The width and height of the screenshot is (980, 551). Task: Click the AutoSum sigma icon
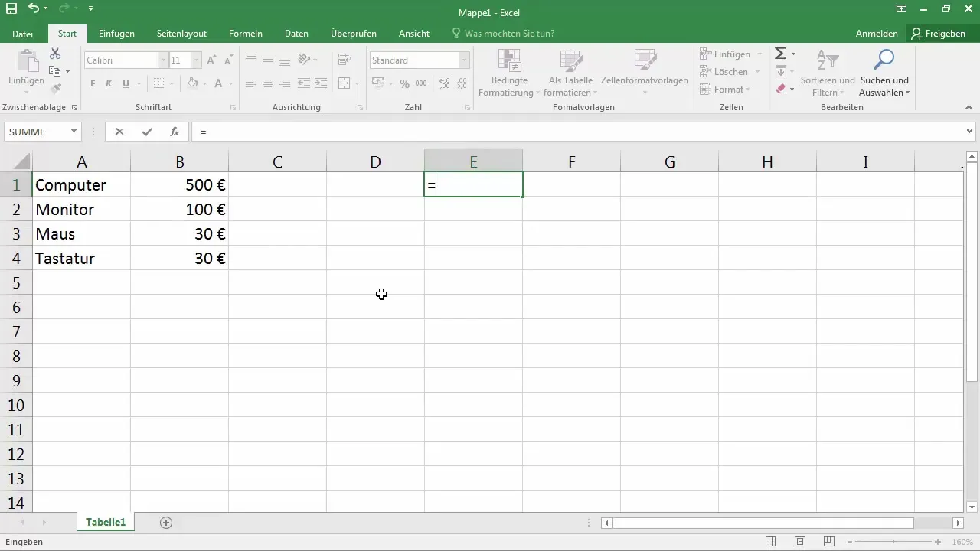780,54
